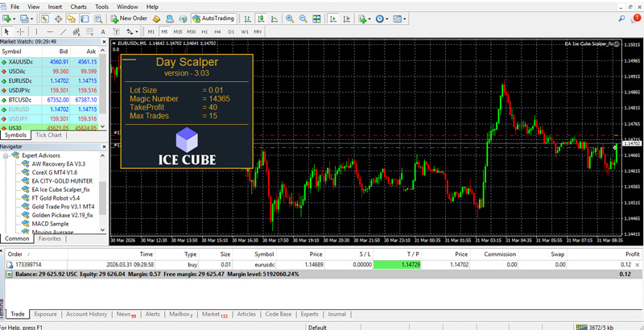Sort orders by the Profit column header
The image size is (644, 330).
pos(633,254)
